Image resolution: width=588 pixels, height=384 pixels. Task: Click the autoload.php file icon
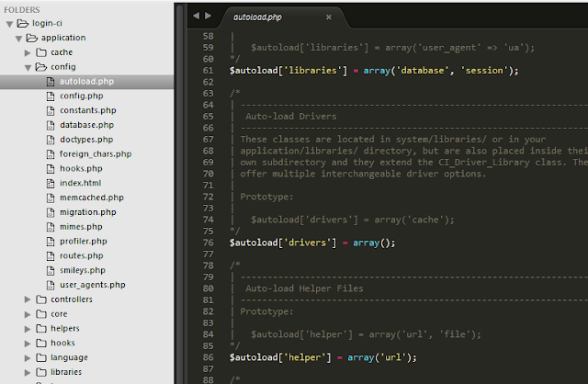(x=51, y=82)
